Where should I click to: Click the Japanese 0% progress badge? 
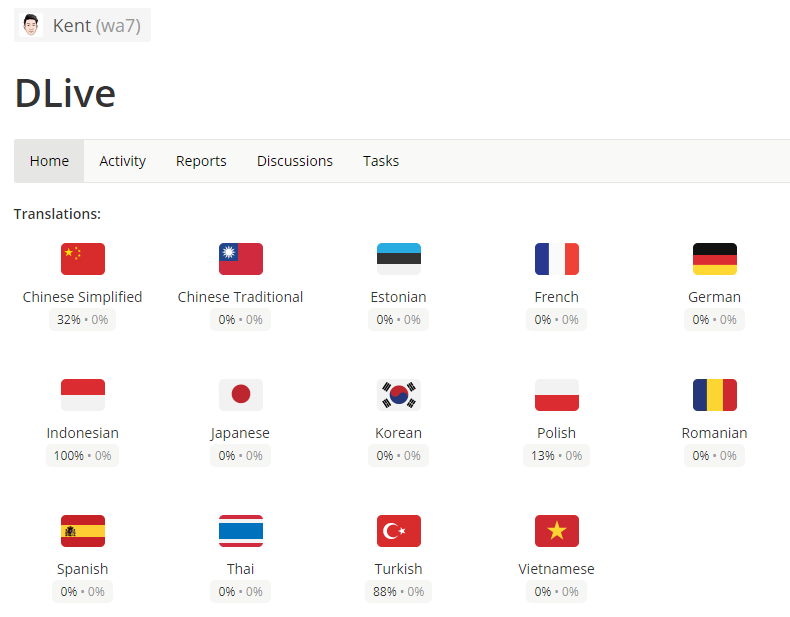[x=240, y=456]
